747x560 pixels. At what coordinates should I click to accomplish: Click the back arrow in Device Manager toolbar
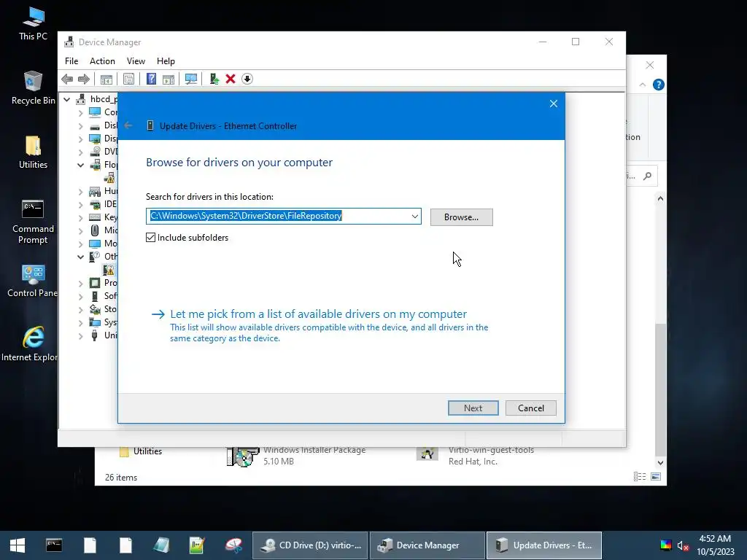click(x=67, y=79)
